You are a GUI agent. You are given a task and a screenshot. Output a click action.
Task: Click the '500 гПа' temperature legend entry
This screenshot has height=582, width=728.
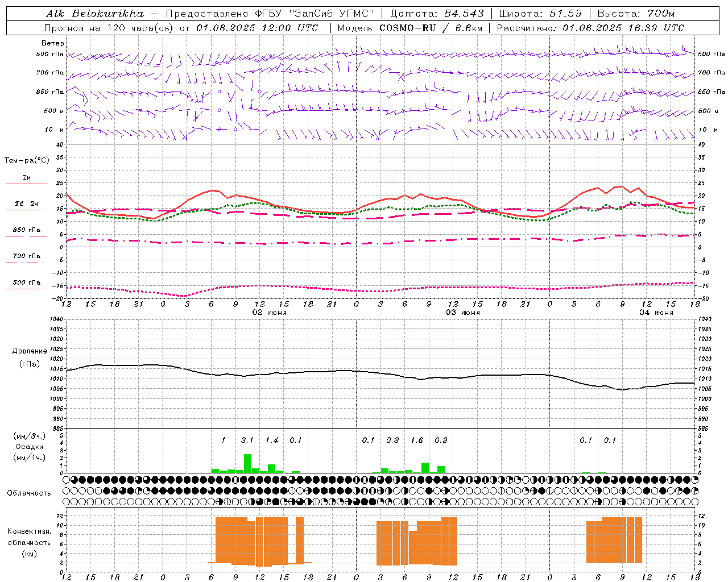(27, 282)
